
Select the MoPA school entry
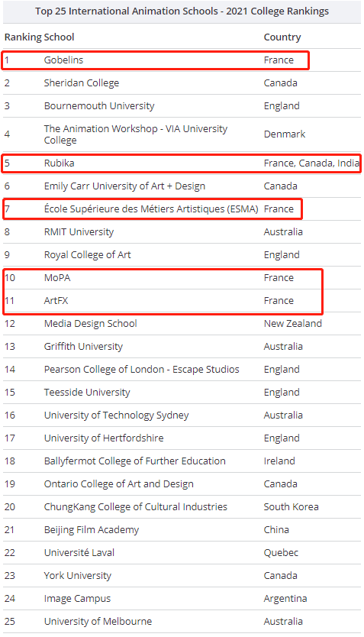click(x=57, y=278)
